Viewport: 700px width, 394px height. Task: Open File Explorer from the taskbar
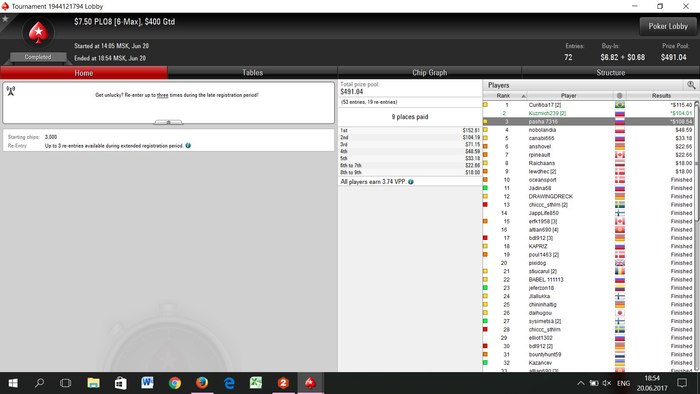[x=93, y=383]
